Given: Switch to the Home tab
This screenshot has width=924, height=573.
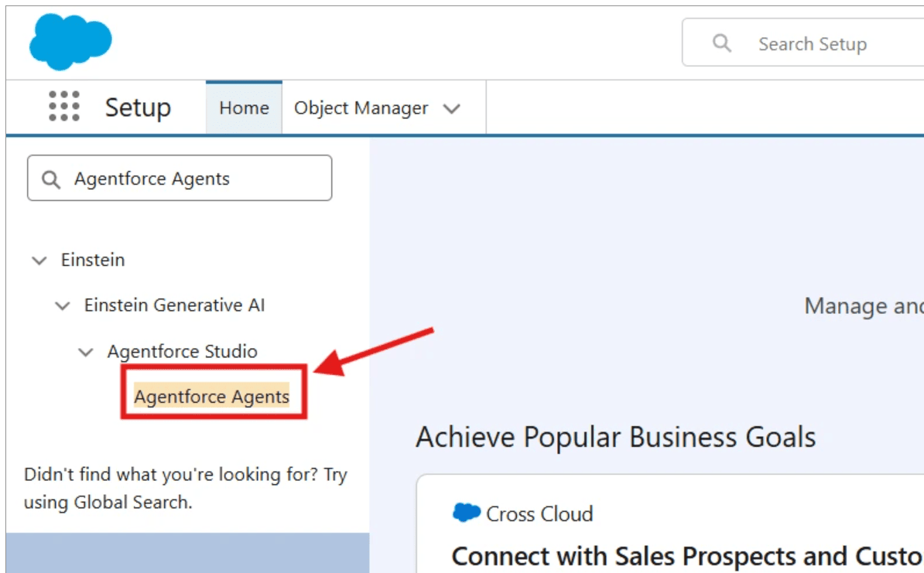Looking at the screenshot, I should tap(243, 107).
